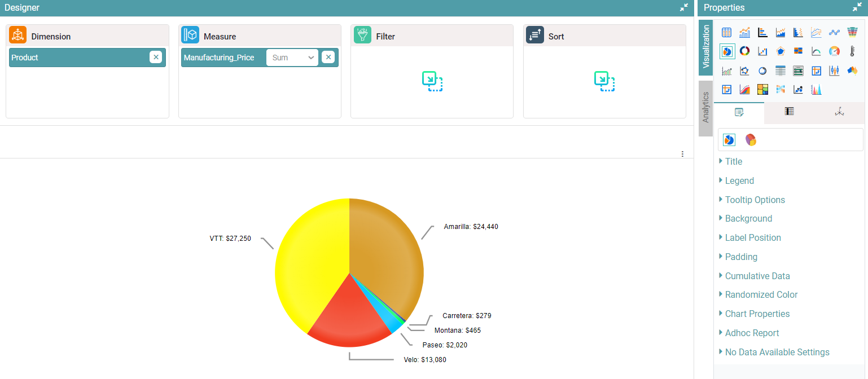Switch to the 3D pie chart style
This screenshot has width=868, height=379.
coord(750,140)
